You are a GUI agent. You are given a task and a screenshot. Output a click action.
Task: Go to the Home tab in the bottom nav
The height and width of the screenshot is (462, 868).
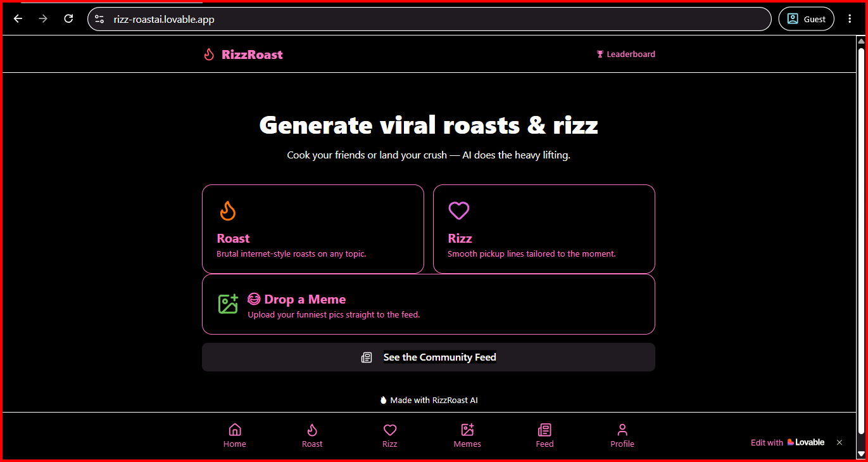click(234, 436)
